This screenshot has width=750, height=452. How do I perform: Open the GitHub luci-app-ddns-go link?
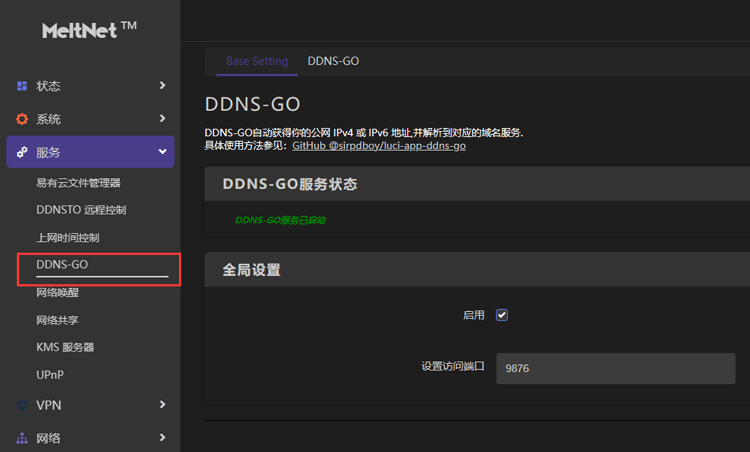click(x=379, y=145)
